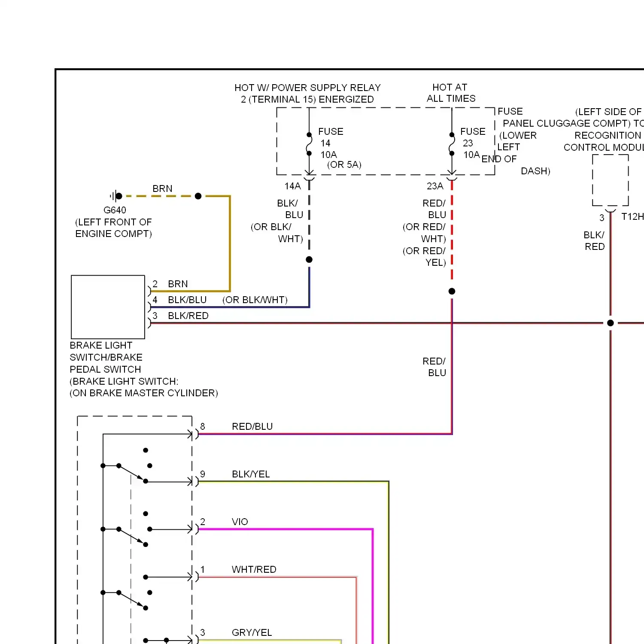Click the BRN label above the dashed ground wire
The width and height of the screenshot is (644, 644).
click(162, 188)
